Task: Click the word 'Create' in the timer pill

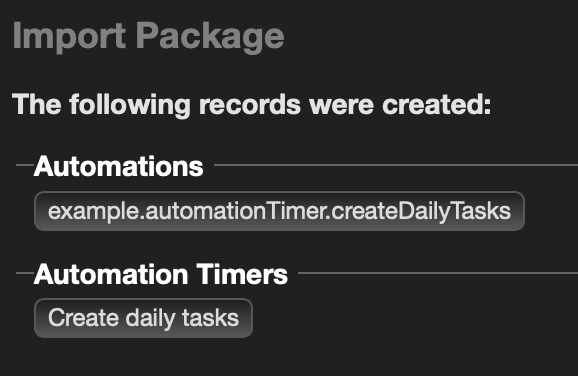Action: click(x=84, y=318)
